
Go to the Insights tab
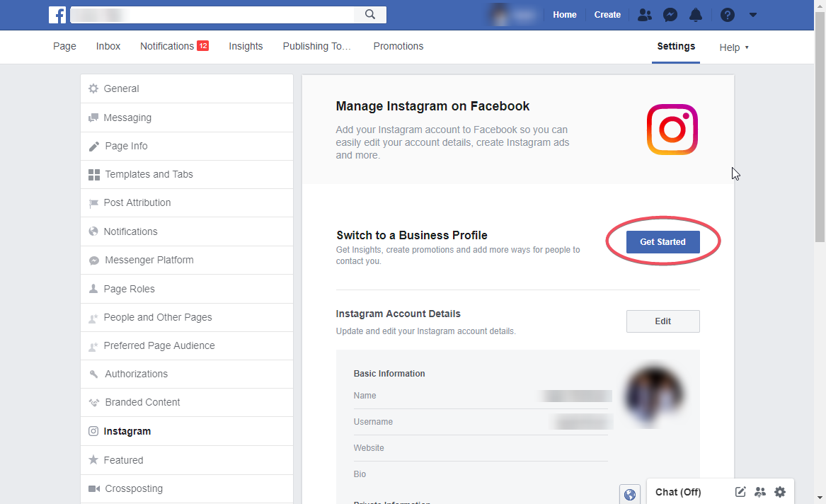tap(246, 46)
